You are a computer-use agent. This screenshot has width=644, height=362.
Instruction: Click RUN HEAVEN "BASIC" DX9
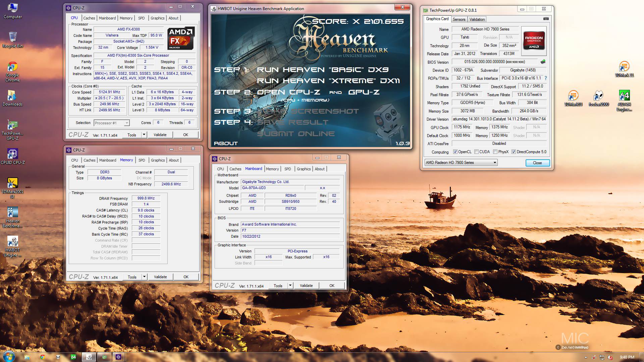point(323,70)
